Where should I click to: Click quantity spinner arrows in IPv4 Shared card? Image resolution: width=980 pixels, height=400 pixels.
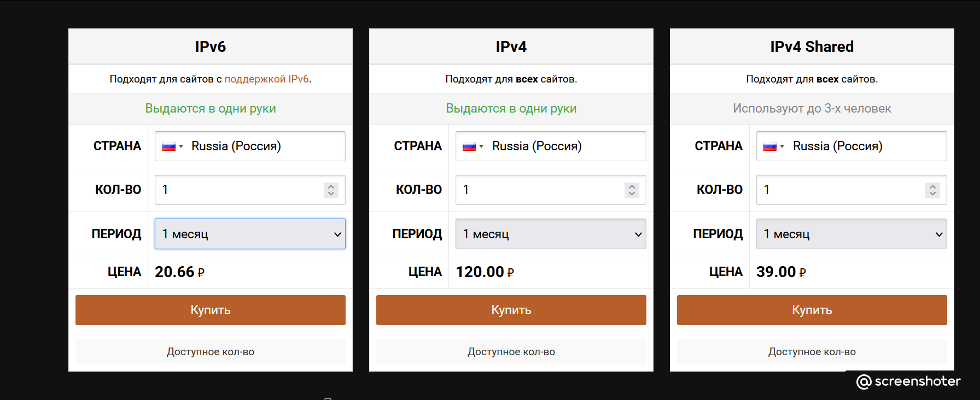coord(932,190)
